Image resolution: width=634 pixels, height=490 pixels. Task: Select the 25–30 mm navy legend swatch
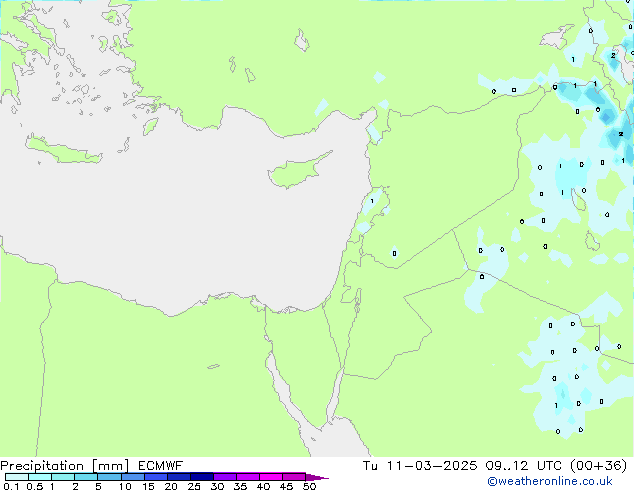202,477
